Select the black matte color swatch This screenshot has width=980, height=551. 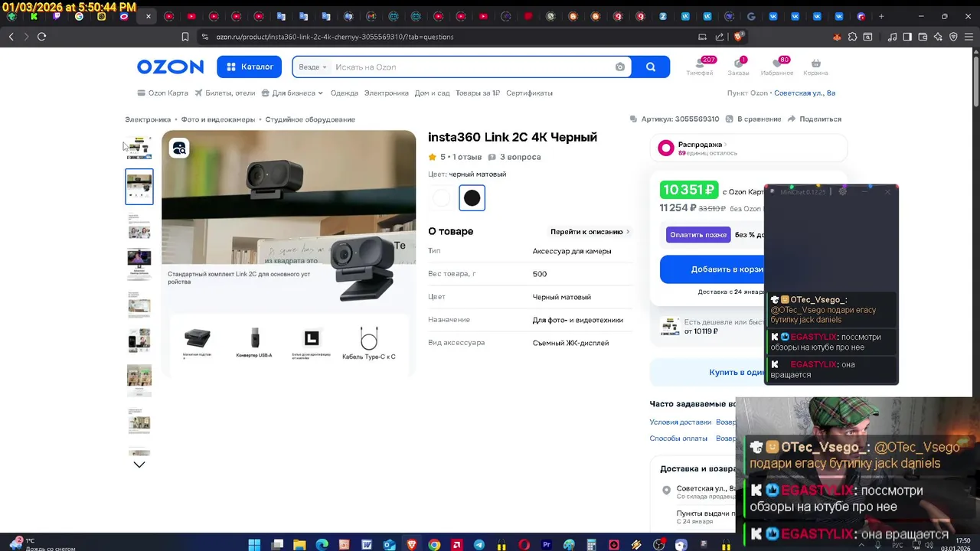click(472, 198)
